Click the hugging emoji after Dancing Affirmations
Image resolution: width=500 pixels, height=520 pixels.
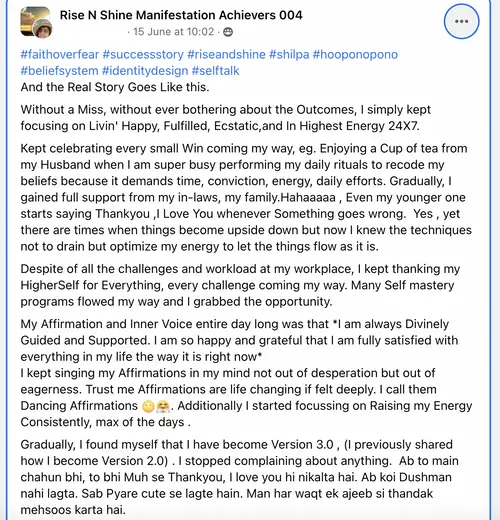pos(163,406)
